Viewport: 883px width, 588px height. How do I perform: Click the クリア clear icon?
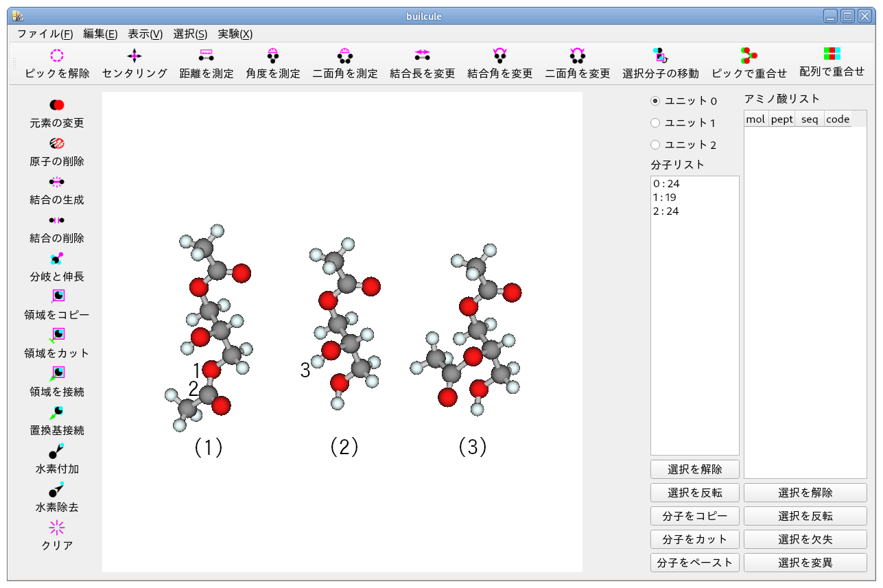click(x=57, y=528)
